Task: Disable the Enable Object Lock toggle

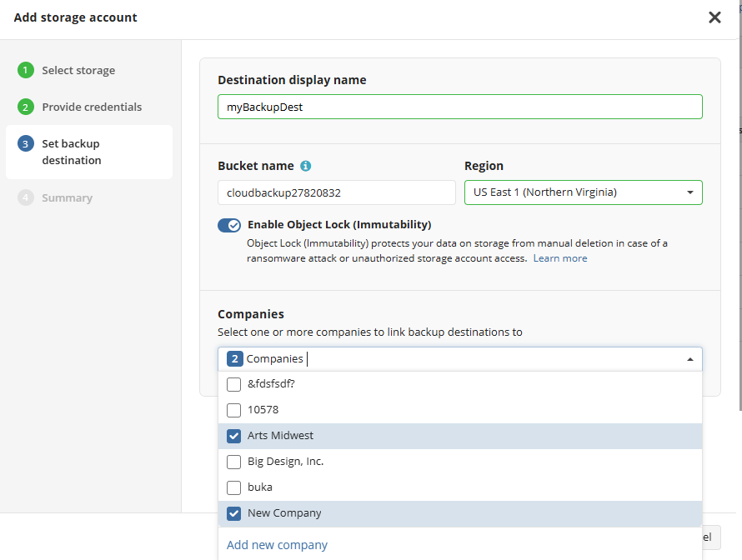Action: pos(229,225)
